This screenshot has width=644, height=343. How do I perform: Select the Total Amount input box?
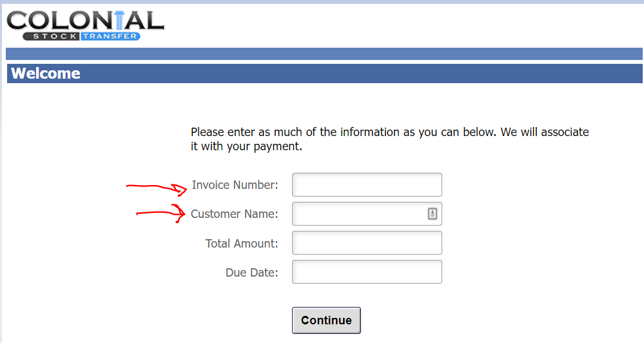(x=367, y=243)
